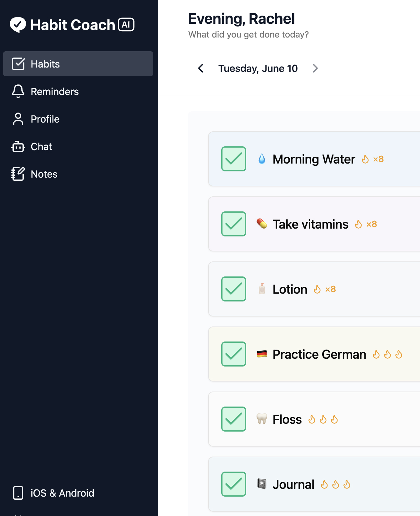Click the Reminders bell icon
420x516 pixels.
[18, 91]
